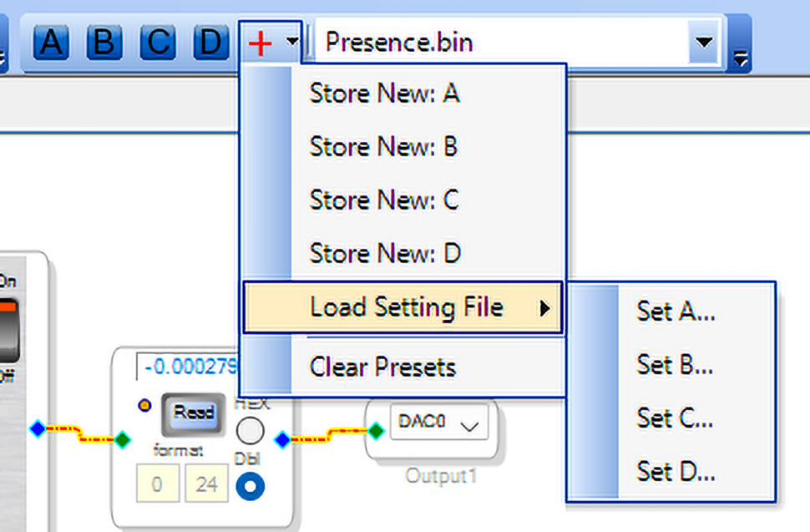The image size is (810, 532).
Task: Select Clear Presets from the menu
Action: (x=382, y=367)
